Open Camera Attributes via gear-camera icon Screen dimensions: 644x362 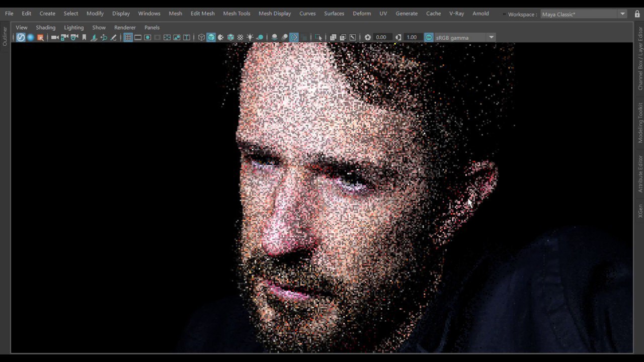pos(74,37)
